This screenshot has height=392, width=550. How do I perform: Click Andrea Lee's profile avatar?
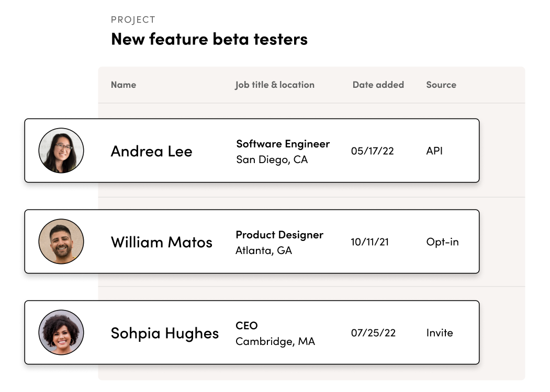click(61, 150)
